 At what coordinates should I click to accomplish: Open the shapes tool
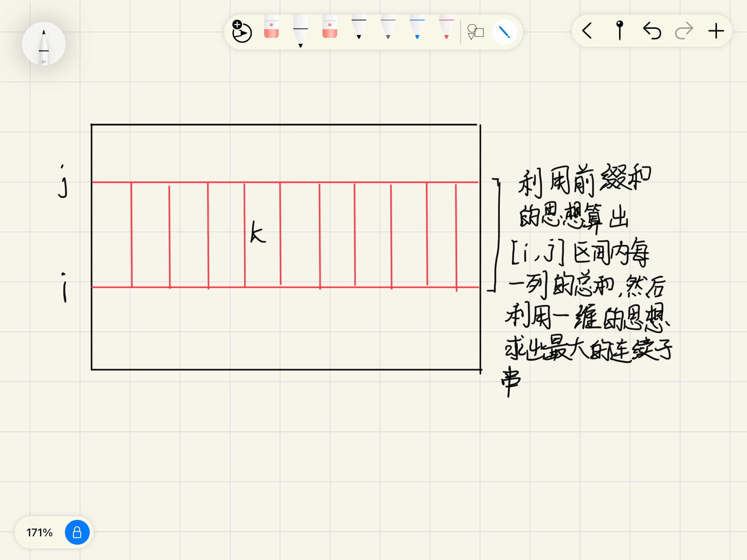click(x=475, y=32)
